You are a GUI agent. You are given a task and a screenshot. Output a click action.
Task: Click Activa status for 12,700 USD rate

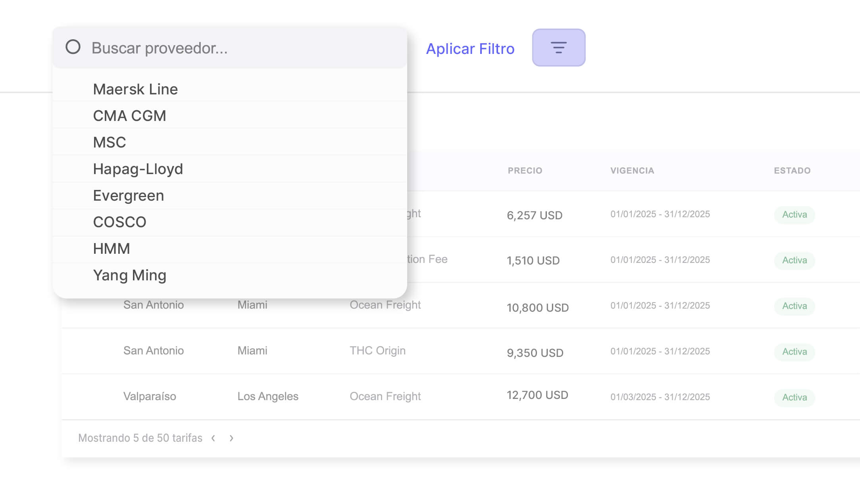click(x=794, y=397)
